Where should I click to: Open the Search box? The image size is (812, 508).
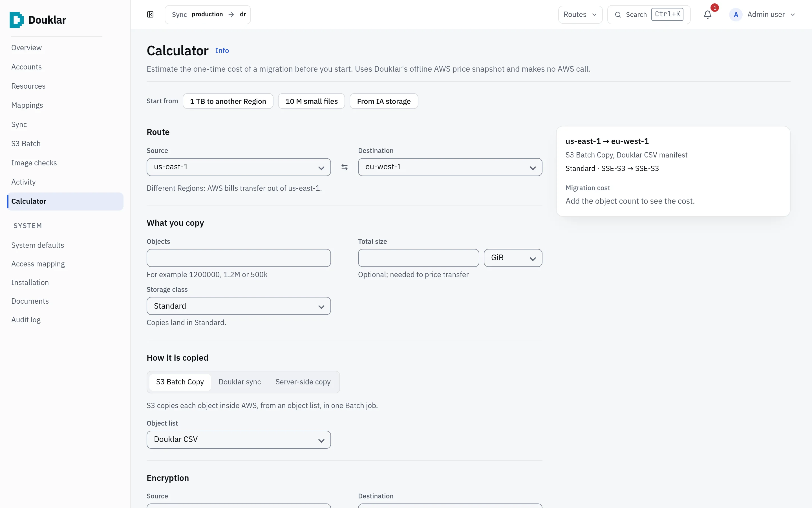pos(648,14)
